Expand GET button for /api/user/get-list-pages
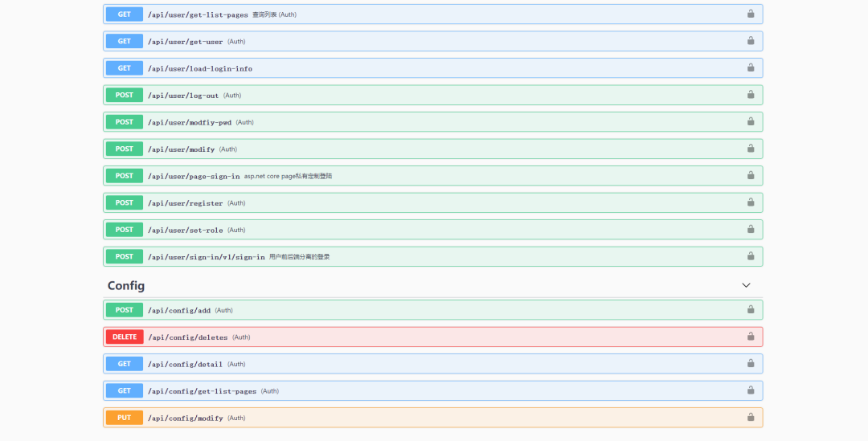 pyautogui.click(x=125, y=14)
